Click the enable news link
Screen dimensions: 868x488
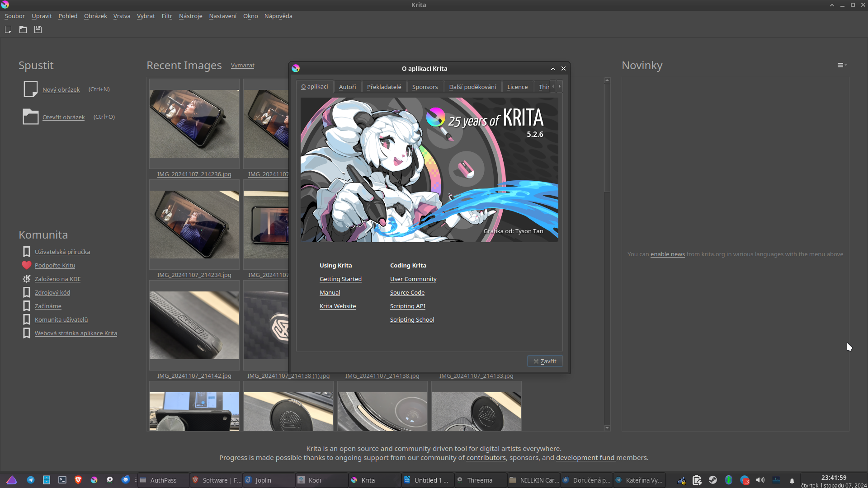[x=667, y=254]
